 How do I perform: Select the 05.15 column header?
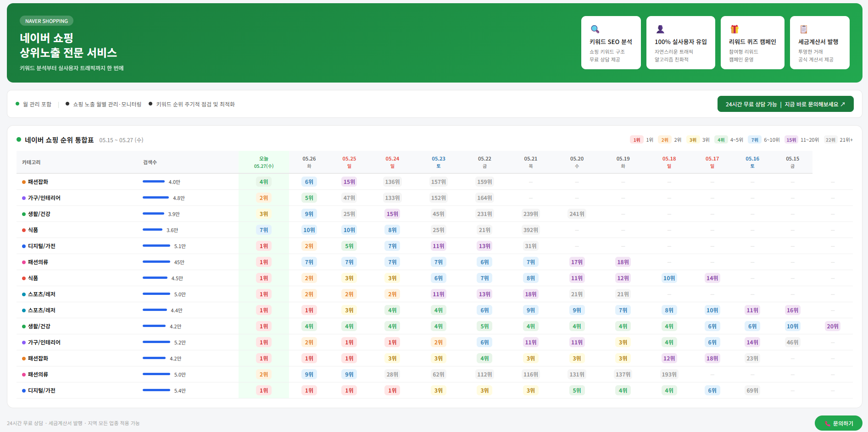click(792, 162)
